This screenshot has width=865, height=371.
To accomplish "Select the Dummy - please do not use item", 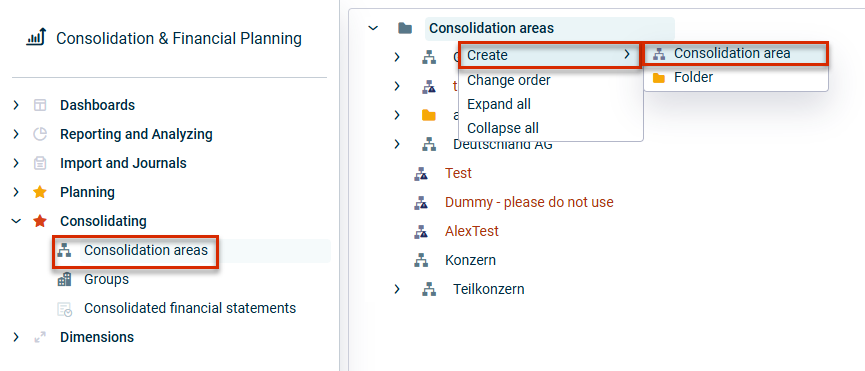I will (x=529, y=202).
